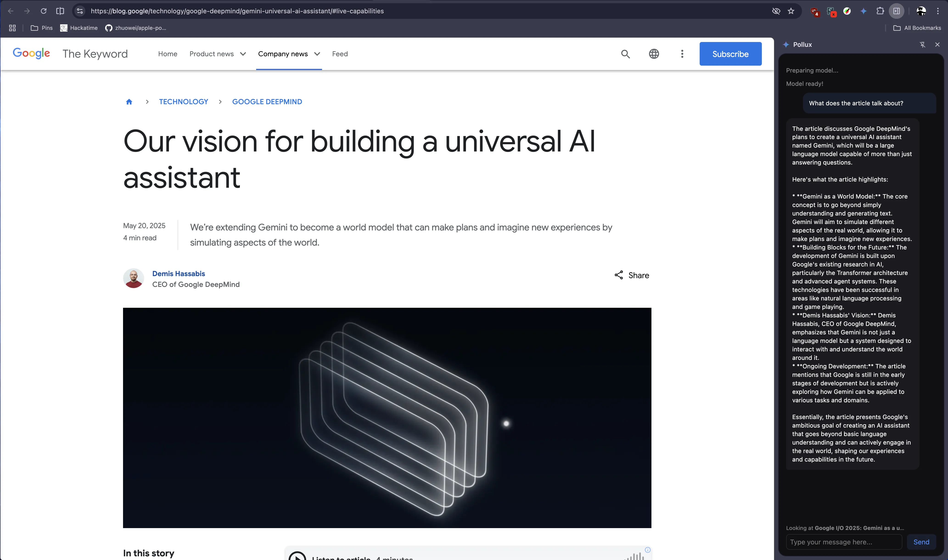Focus the Pollux message input field
The height and width of the screenshot is (560, 948).
[844, 542]
